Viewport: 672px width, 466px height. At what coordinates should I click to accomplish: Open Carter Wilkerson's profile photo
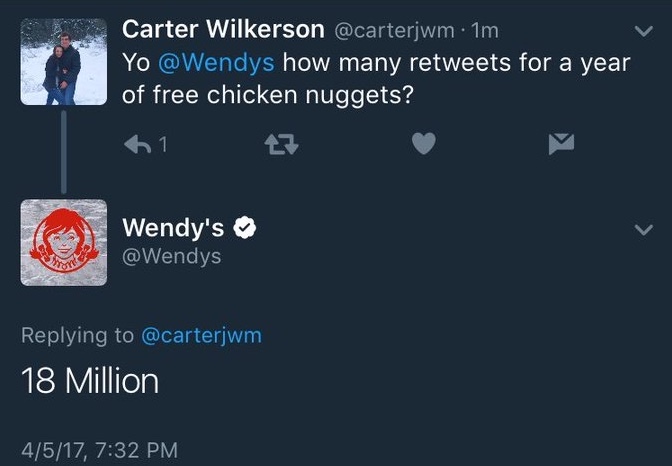click(64, 62)
